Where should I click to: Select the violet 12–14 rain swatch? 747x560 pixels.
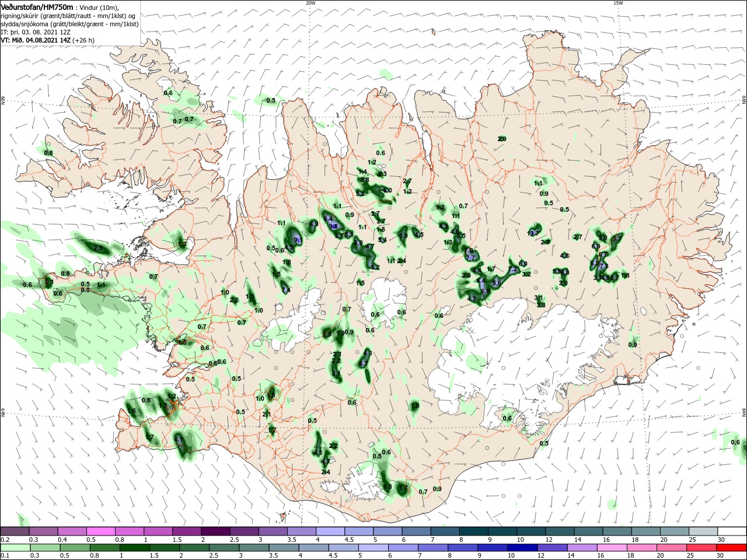(x=553, y=548)
